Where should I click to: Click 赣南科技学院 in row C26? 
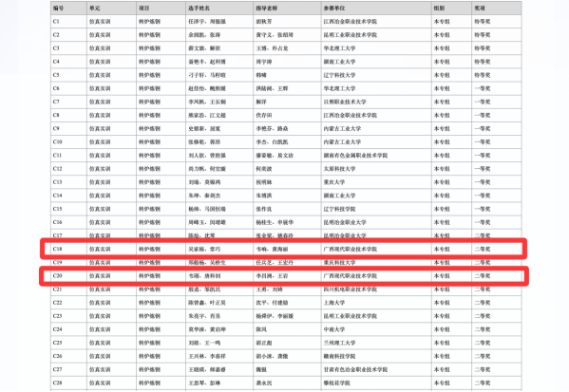coord(340,357)
